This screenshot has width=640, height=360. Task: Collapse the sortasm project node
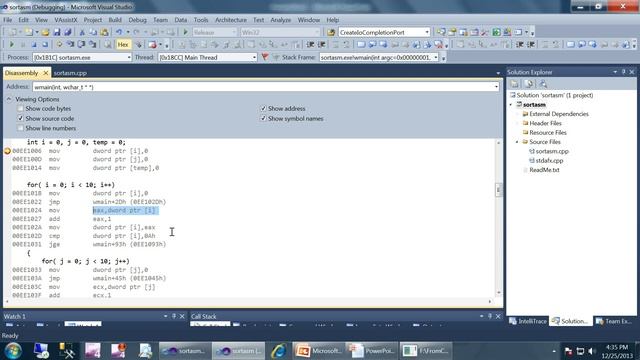point(511,105)
